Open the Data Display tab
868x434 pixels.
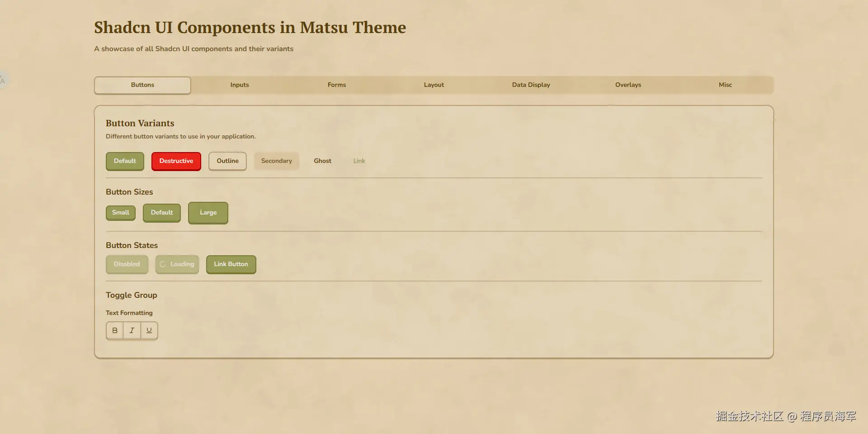[531, 85]
